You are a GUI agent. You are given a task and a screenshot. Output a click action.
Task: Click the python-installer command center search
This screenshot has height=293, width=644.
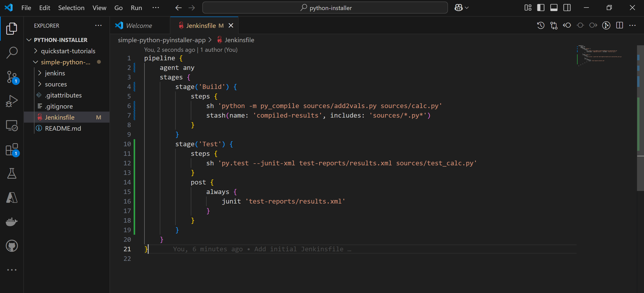(325, 8)
